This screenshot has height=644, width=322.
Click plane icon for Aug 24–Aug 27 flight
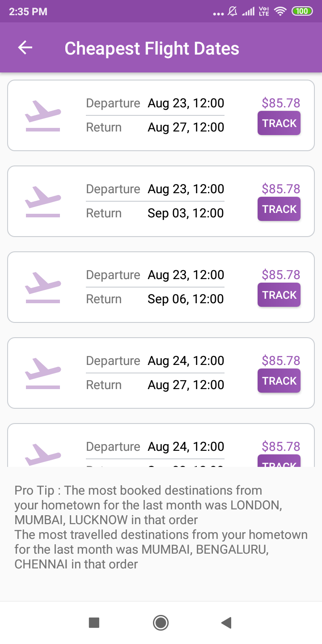click(x=43, y=373)
